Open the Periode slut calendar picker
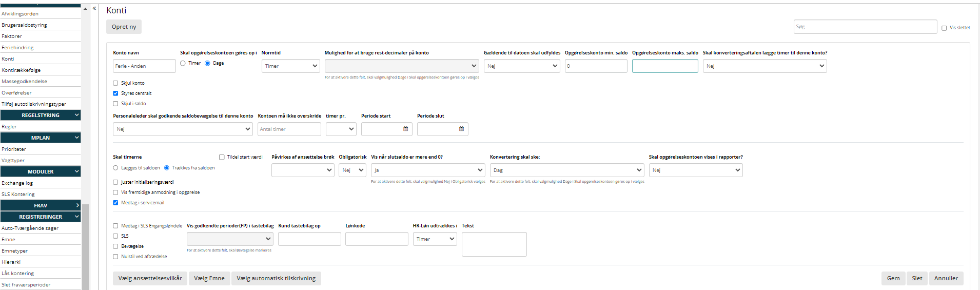Screen dimensions: 980x290 (x=461, y=129)
